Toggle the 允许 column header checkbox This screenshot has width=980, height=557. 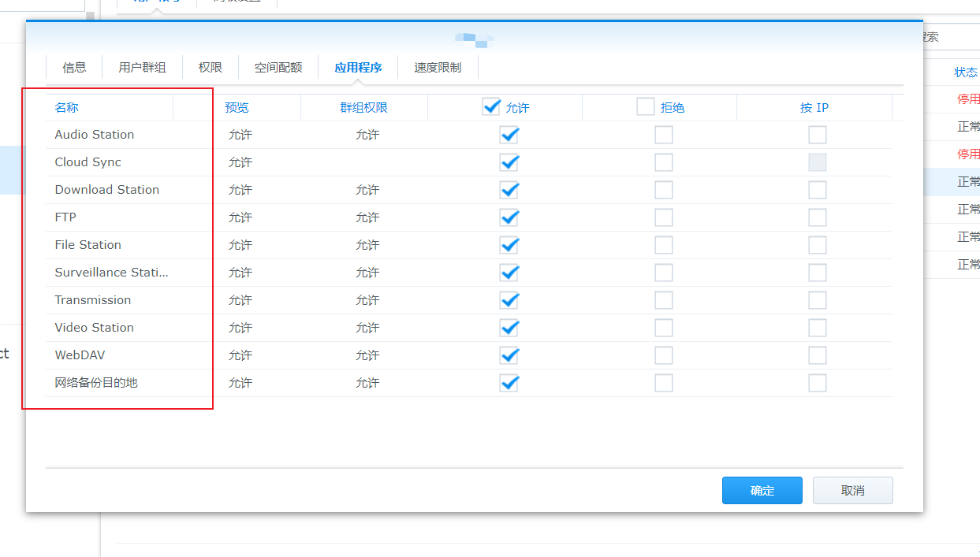(491, 106)
